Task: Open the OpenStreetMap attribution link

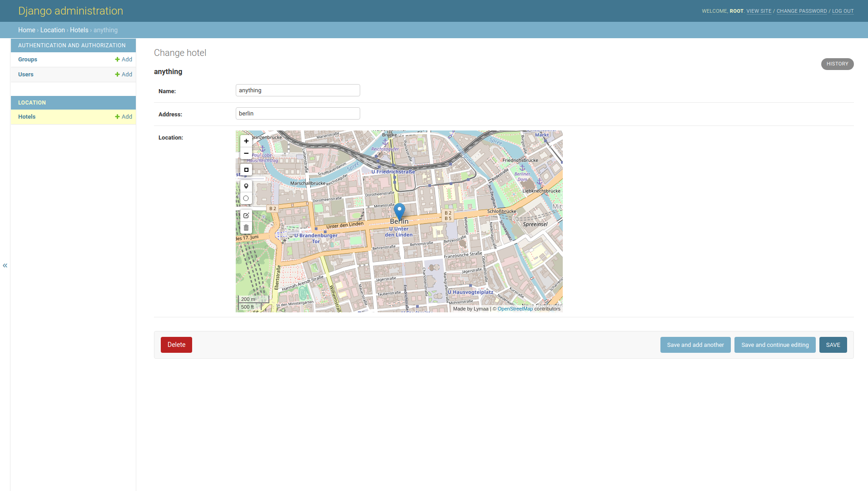Action: 515,309
